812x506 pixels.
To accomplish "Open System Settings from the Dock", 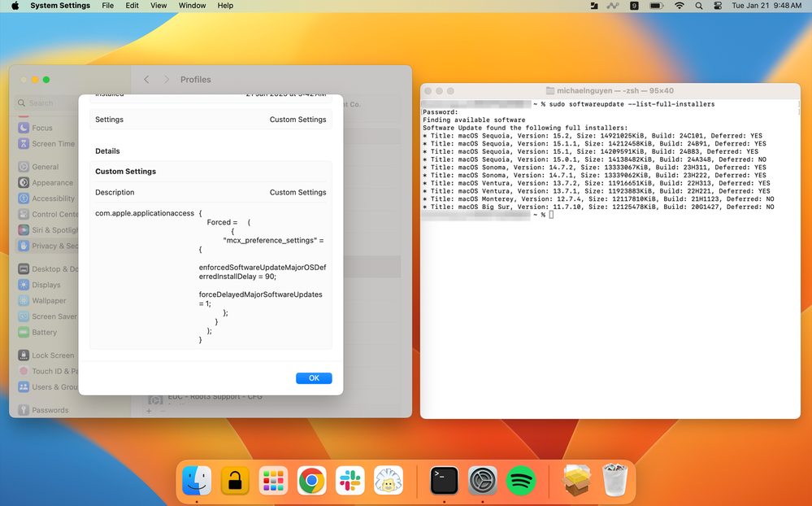I will coord(483,481).
